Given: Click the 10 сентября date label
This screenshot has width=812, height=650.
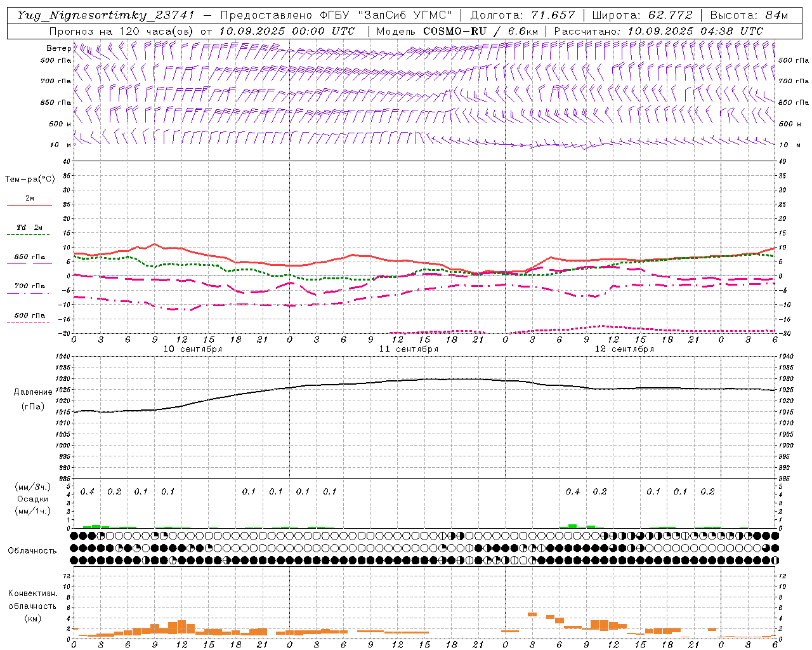Looking at the screenshot, I should tap(193, 349).
